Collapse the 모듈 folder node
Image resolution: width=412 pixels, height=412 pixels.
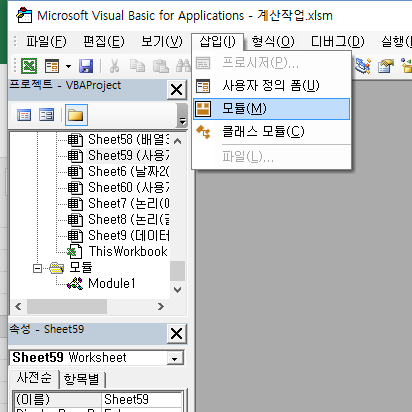(38, 268)
